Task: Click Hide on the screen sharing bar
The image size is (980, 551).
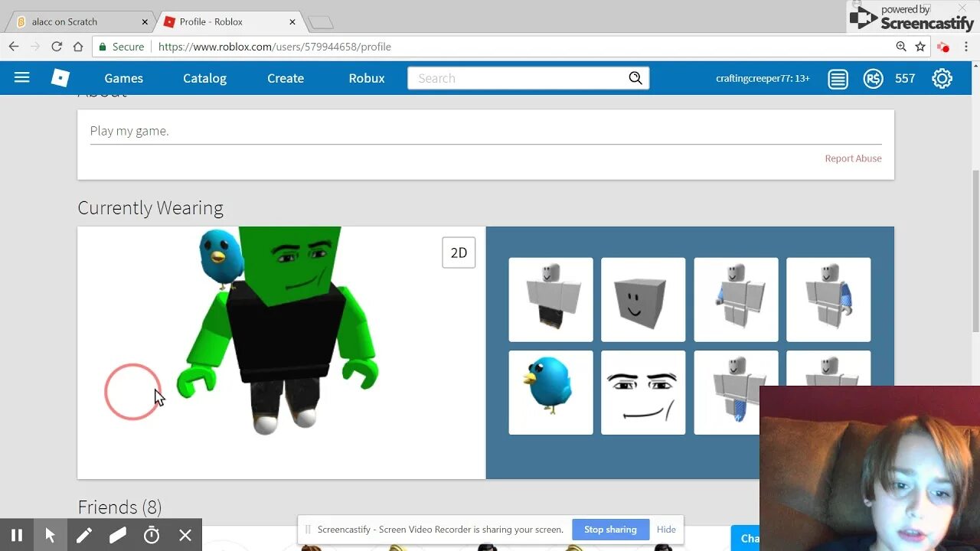Action: pyautogui.click(x=666, y=530)
